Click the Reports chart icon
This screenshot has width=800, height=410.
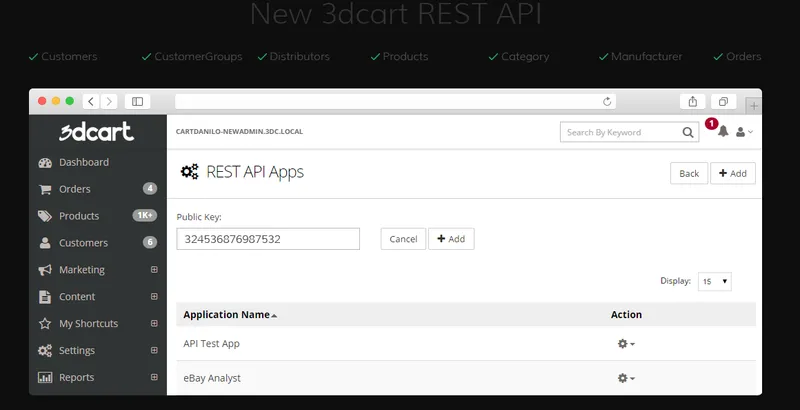[x=45, y=378]
